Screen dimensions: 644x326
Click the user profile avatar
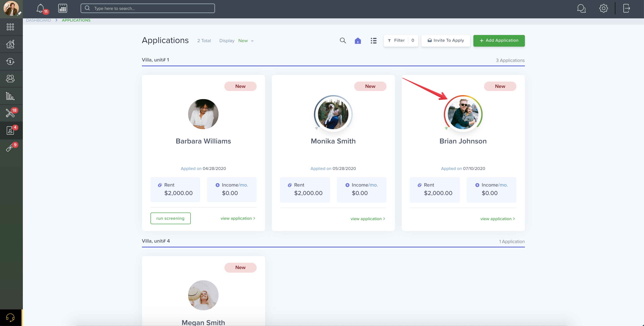click(x=11, y=8)
